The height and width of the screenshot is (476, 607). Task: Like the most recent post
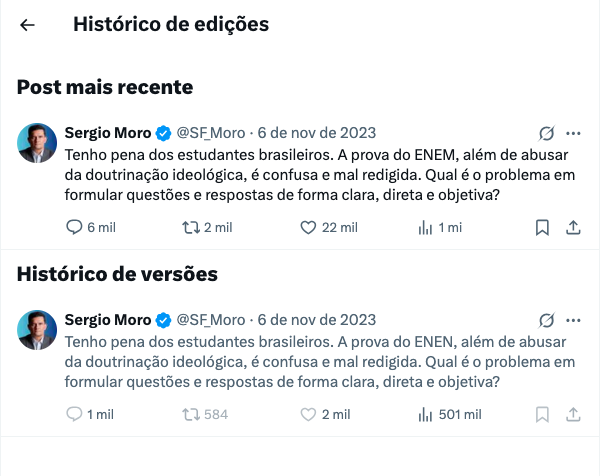(x=309, y=227)
